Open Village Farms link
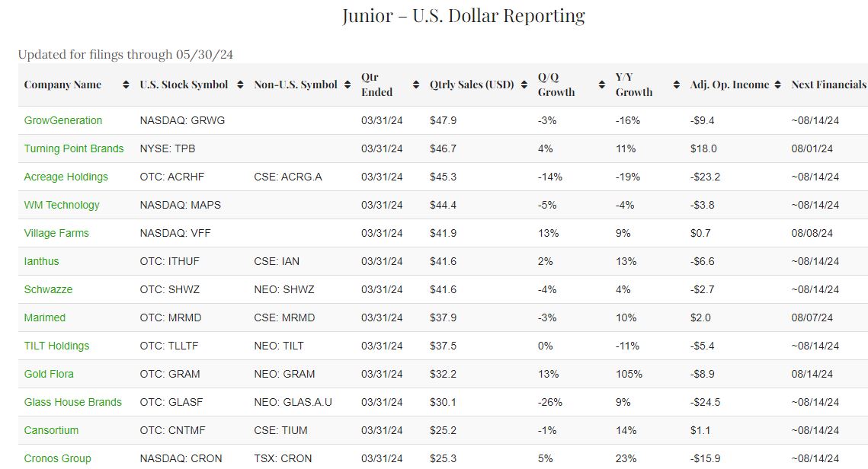This screenshot has height=469, width=868. click(56, 233)
